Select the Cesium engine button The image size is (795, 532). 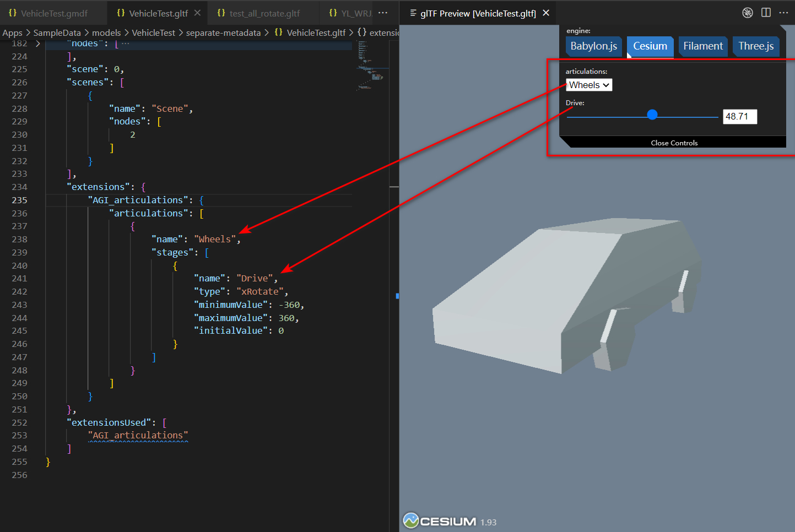650,46
